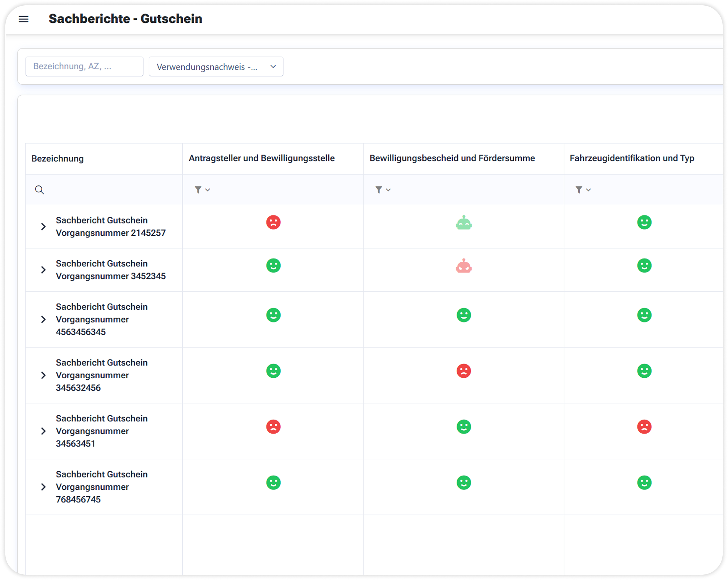The height and width of the screenshot is (580, 728).
Task: Click the Bezeichnung, AZ search input field
Action: pyautogui.click(x=84, y=66)
